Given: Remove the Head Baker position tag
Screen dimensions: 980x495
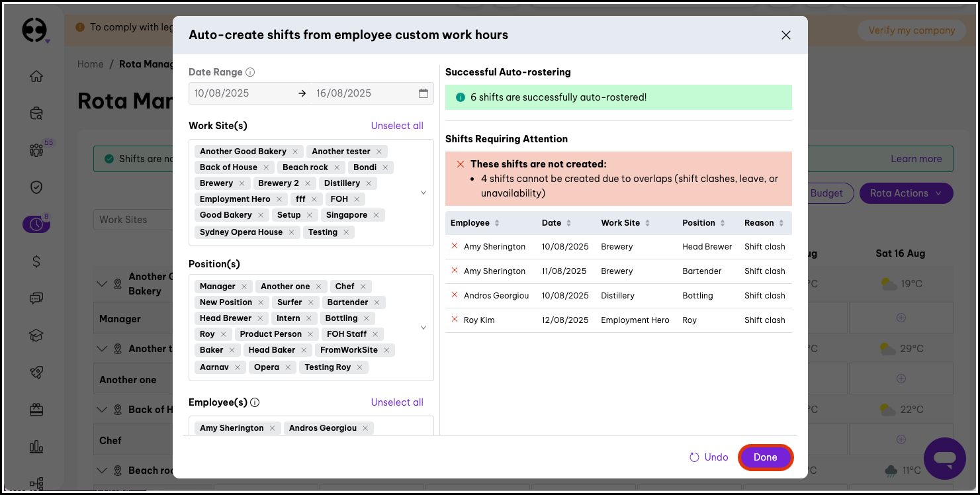Looking at the screenshot, I should pos(304,350).
